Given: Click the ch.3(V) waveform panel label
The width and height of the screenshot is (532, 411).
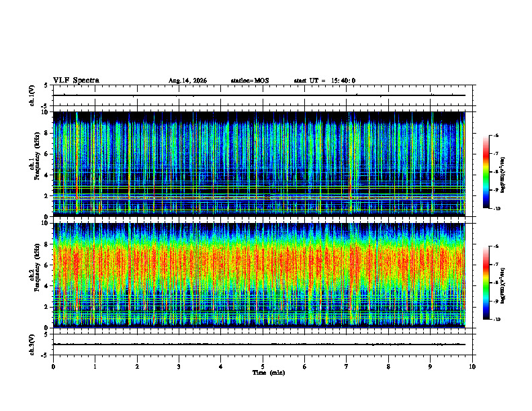Looking at the screenshot, I should click(32, 345).
